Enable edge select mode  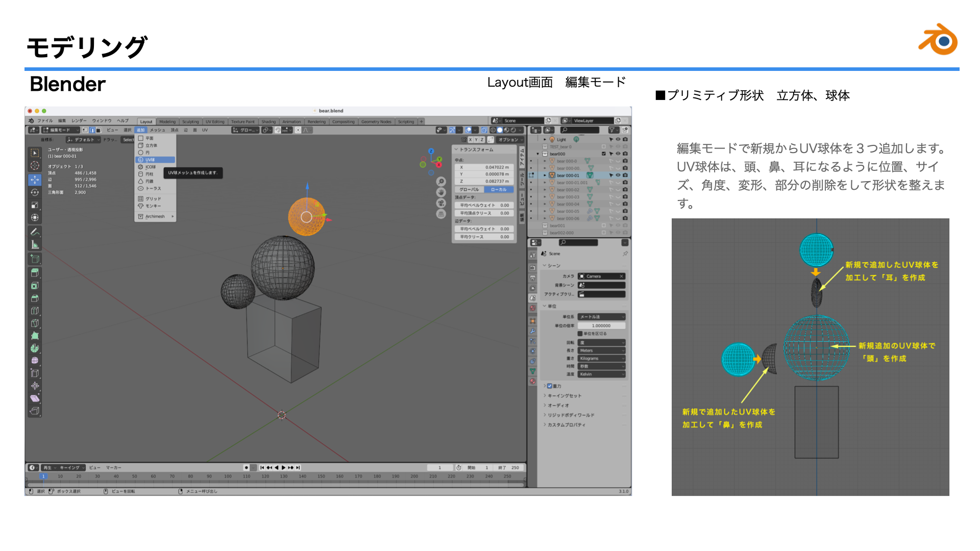(92, 130)
